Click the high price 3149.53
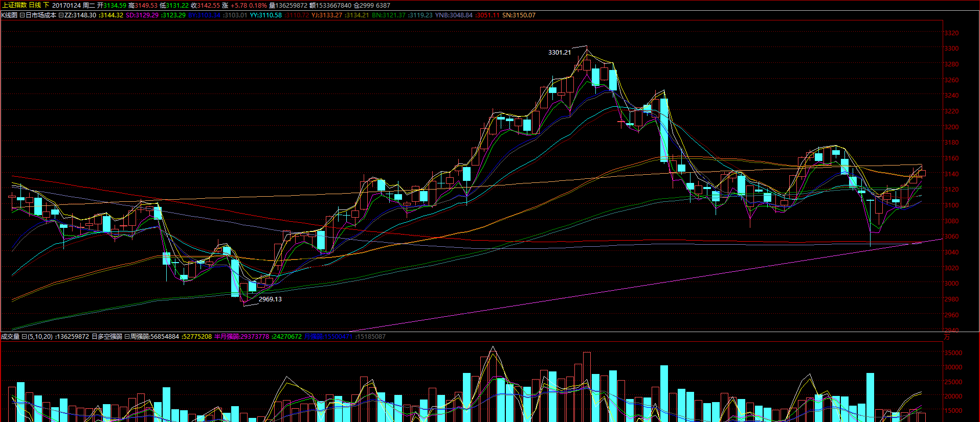Screen dimensions: 980x422 (x=146, y=5)
